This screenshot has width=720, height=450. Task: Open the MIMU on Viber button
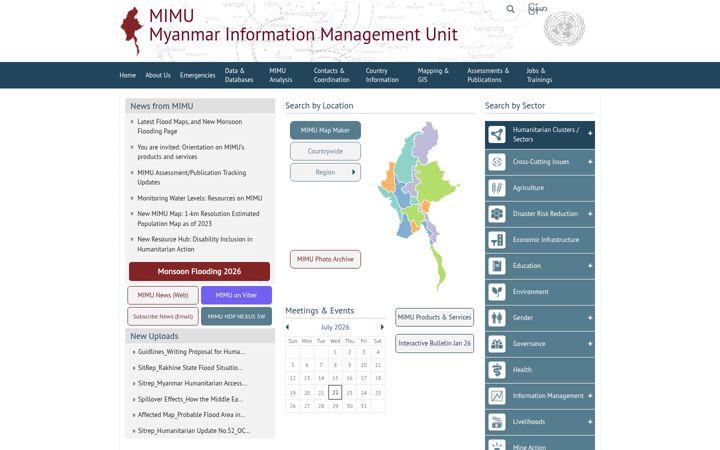[236, 295]
